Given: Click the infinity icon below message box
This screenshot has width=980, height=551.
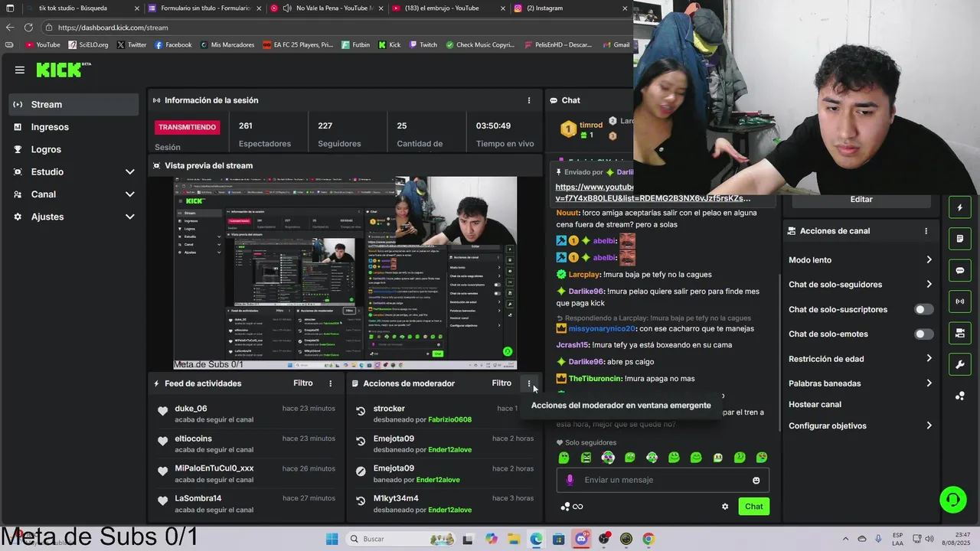Looking at the screenshot, I should [577, 507].
